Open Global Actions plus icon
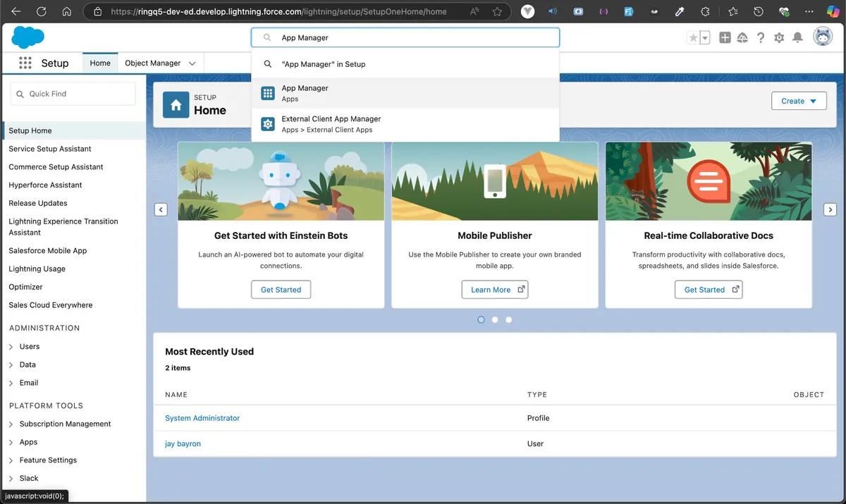 725,38
